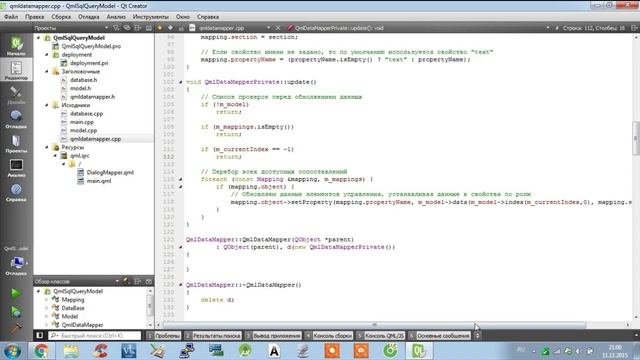Fold the if block at line 116
This screenshot has height=360, width=640.
coord(180,187)
